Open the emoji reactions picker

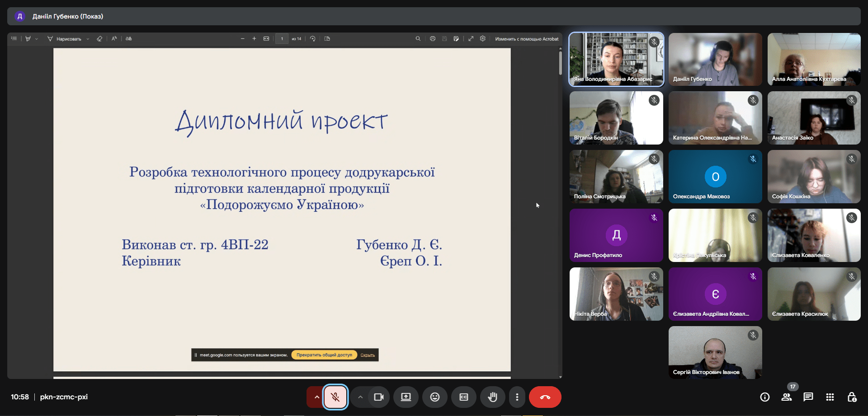point(434,397)
